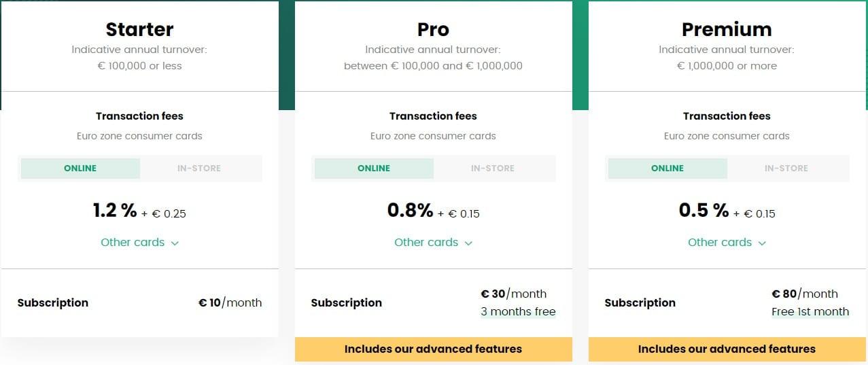The height and width of the screenshot is (365, 868).
Task: Select ONLINE toggle in Pro plan
Action: click(x=374, y=169)
